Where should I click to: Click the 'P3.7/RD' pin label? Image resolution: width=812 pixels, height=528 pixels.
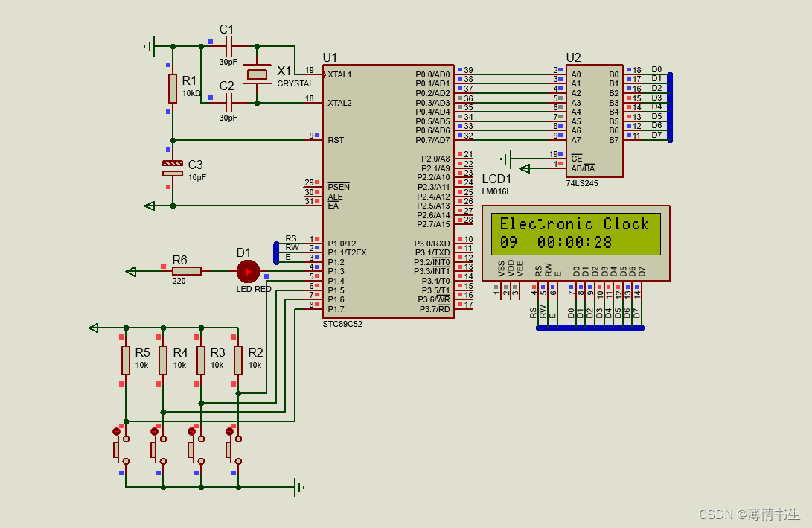coord(435,309)
